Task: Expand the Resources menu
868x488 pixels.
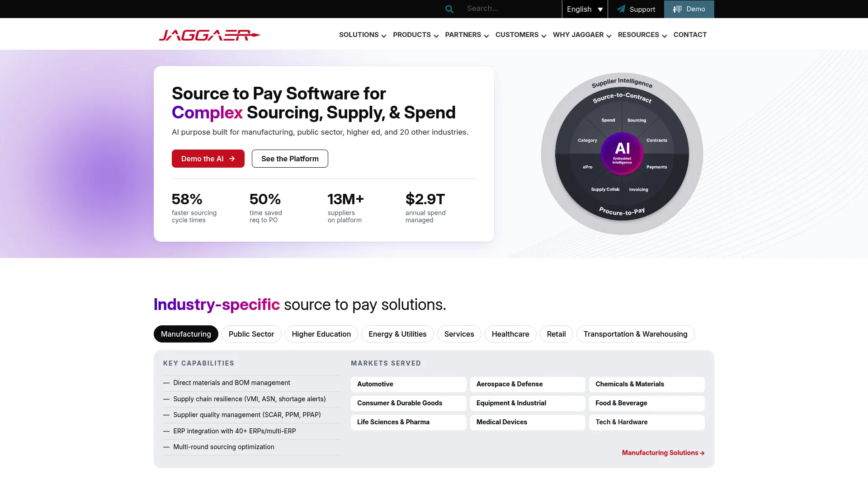Action: [x=642, y=35]
